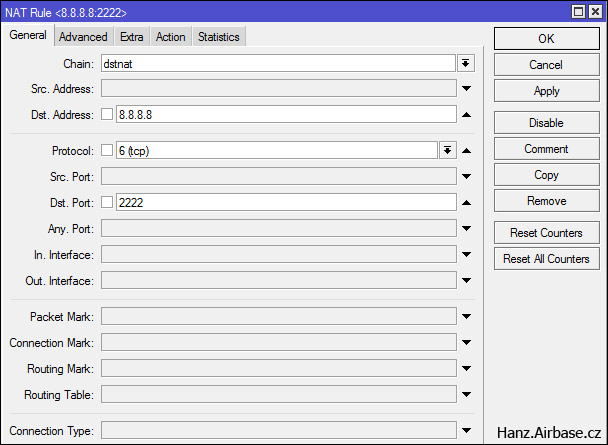Toggle the Dst. Address invert checkbox

pos(107,114)
